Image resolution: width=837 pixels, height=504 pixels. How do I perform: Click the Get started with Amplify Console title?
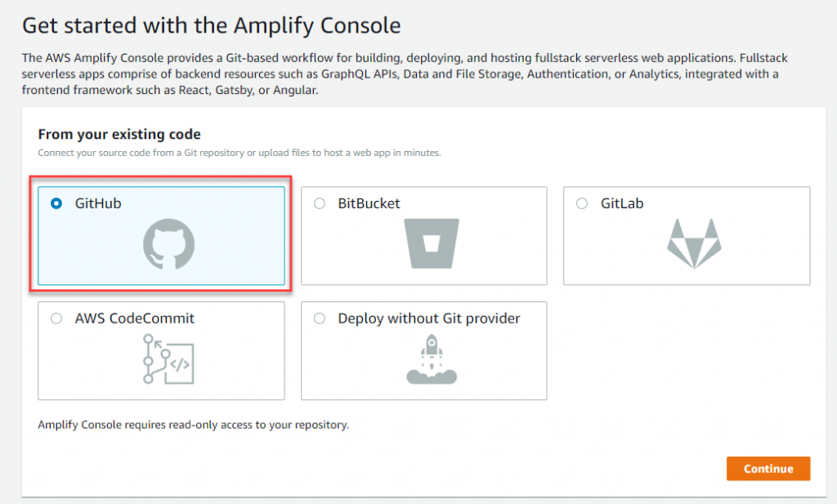210,25
